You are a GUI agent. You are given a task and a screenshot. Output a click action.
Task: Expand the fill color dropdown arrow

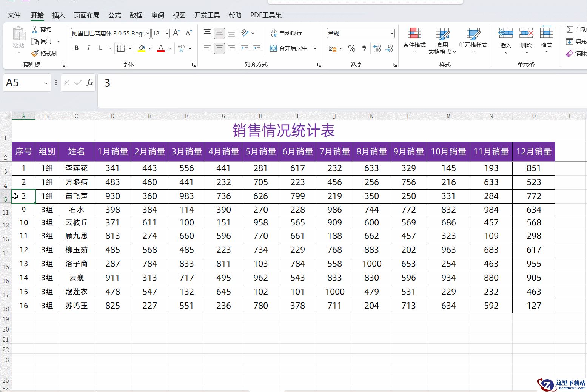150,48
